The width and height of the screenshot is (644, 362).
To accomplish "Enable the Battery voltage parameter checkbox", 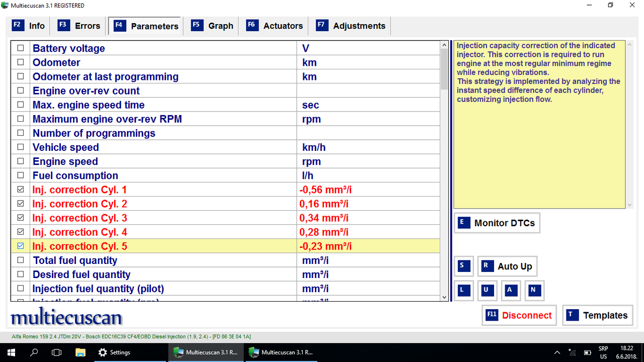I will (20, 48).
